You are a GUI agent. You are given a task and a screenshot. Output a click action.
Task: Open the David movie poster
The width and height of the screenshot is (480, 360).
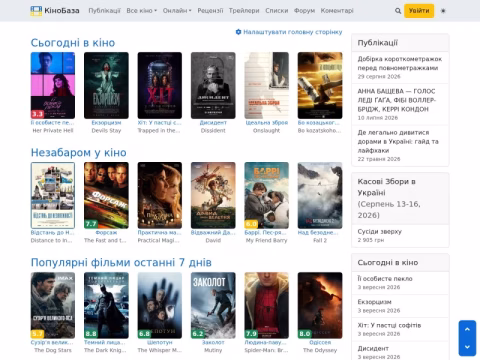(x=213, y=195)
